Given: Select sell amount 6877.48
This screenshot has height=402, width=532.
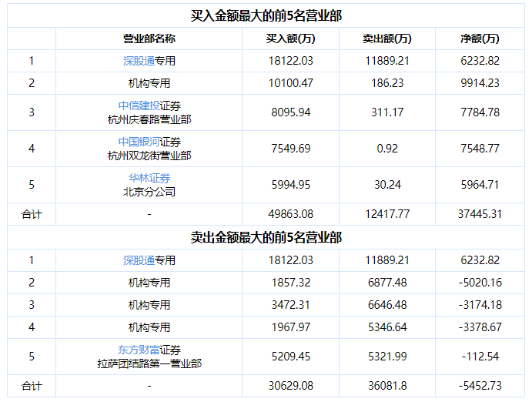Looking at the screenshot, I should click(387, 283).
